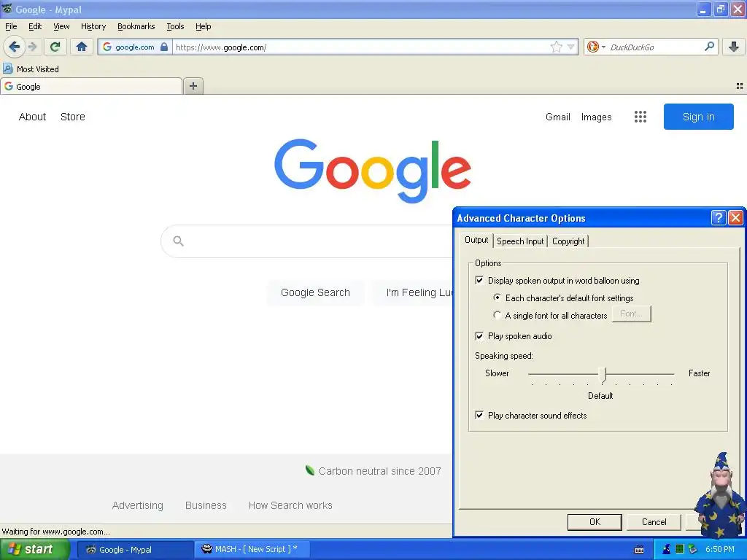Image resolution: width=747 pixels, height=560 pixels.
Task: Open the address bar history dropdown arrow
Action: [x=570, y=47]
